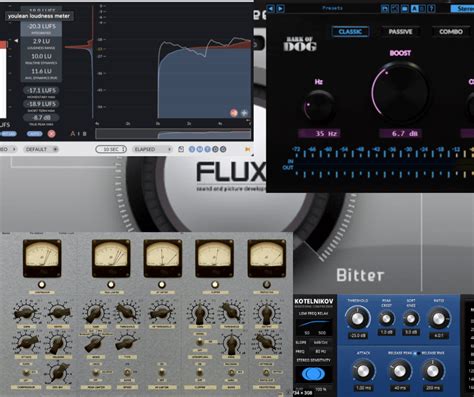
Task: Toggle release peak/RMS link dot in Kotelnikov
Action: point(416,353)
